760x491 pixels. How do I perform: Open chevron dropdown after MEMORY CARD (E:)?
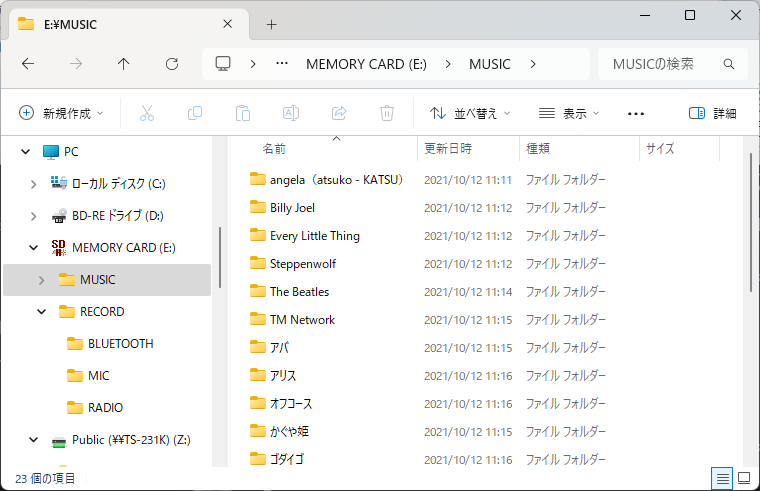[x=448, y=64]
